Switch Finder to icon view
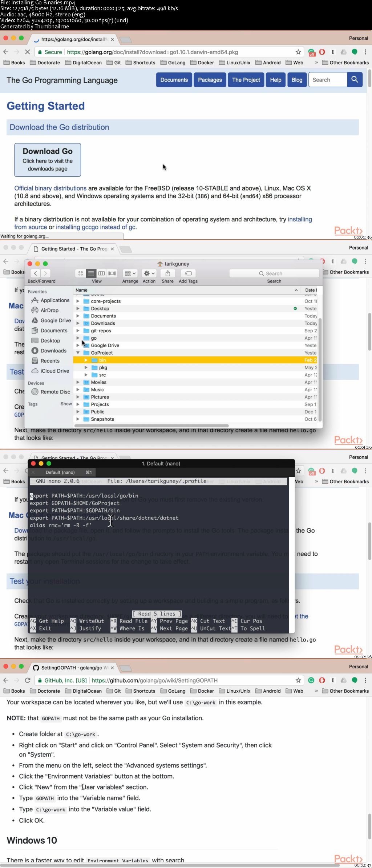The height and width of the screenshot is (868, 372). click(x=81, y=273)
